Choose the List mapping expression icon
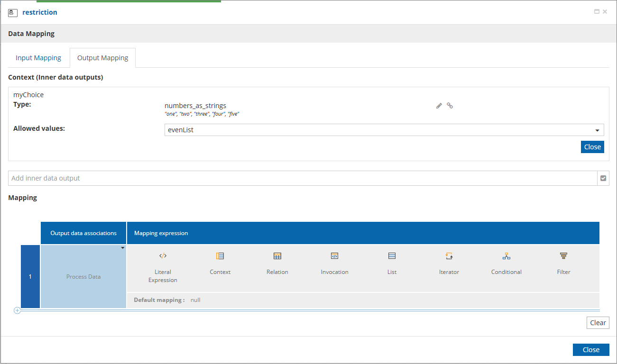617x364 pixels. tap(392, 256)
